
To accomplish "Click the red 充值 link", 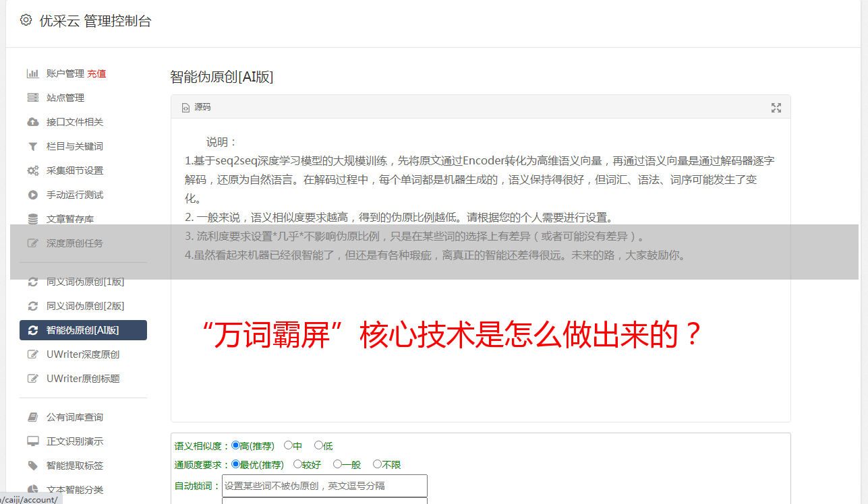I will point(96,73).
